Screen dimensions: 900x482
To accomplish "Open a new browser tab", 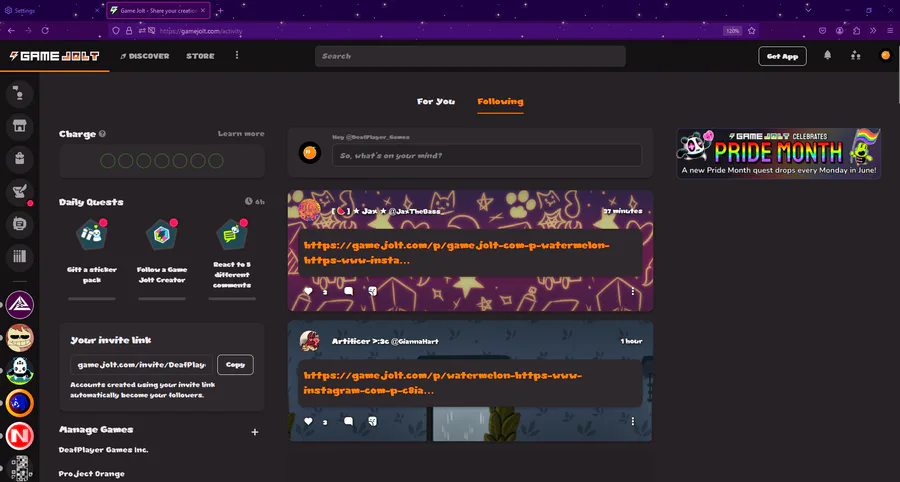I will click(220, 10).
